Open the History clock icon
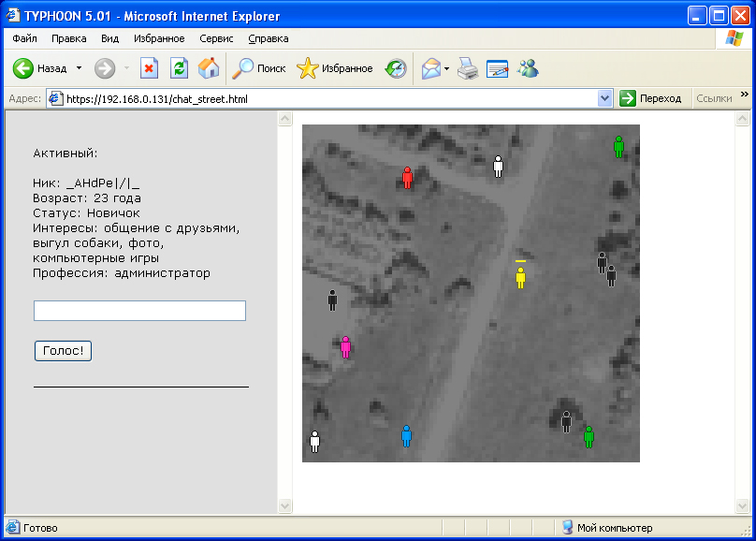 396,68
